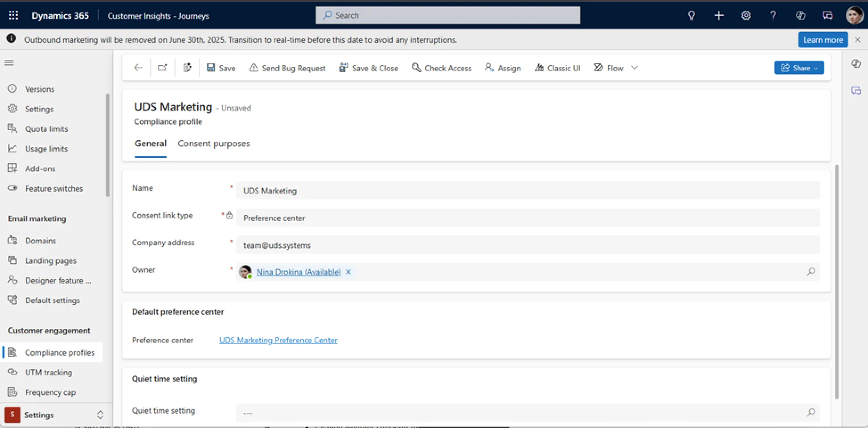Edit the Company address field
This screenshot has height=428, width=868.
pyautogui.click(x=528, y=245)
